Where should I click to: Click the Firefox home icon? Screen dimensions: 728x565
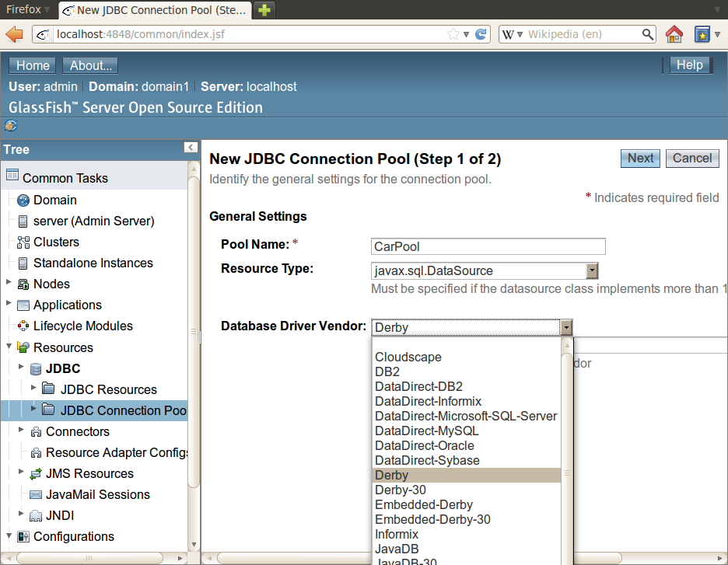(x=674, y=34)
